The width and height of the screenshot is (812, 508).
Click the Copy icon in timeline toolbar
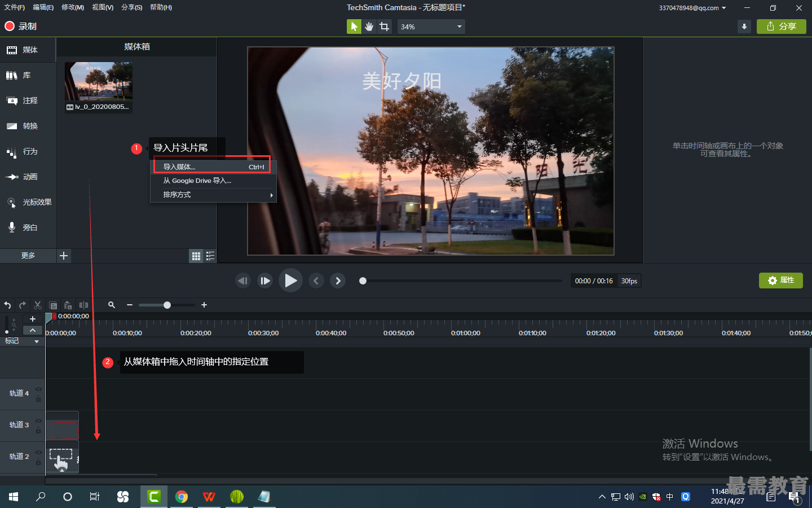pos(53,305)
